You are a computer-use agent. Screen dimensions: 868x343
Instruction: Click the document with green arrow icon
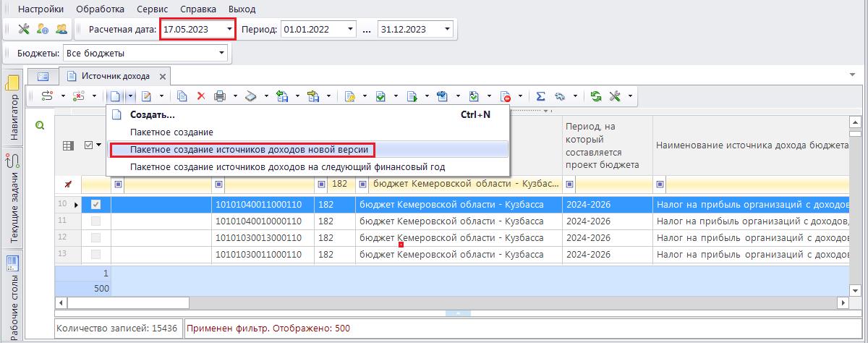tap(412, 96)
